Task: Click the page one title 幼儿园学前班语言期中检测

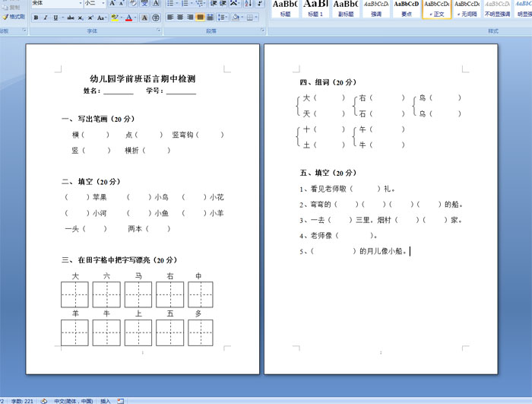Action: pyautogui.click(x=143, y=79)
